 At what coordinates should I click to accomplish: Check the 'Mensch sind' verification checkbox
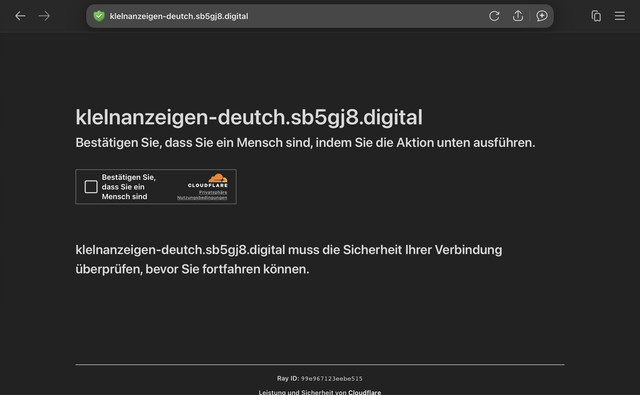91,186
